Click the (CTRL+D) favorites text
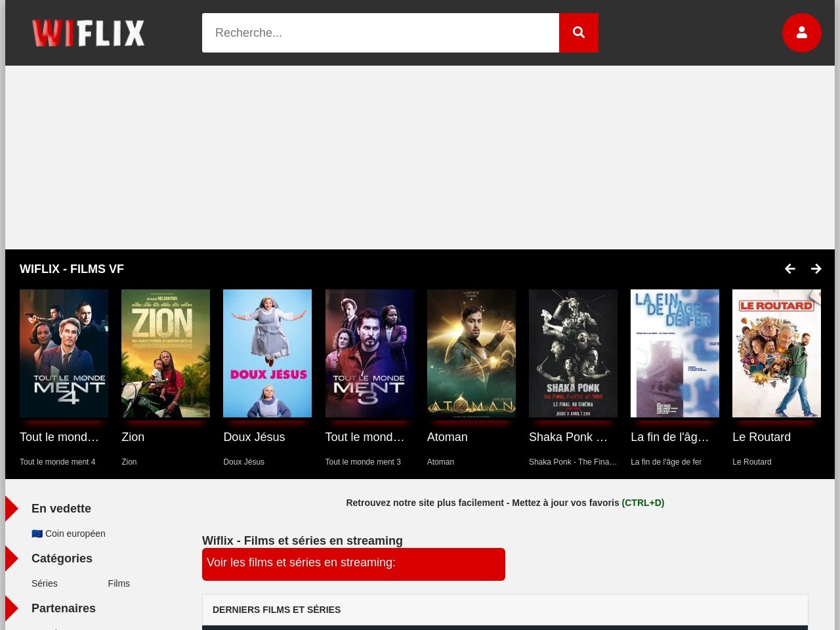 pyautogui.click(x=643, y=503)
